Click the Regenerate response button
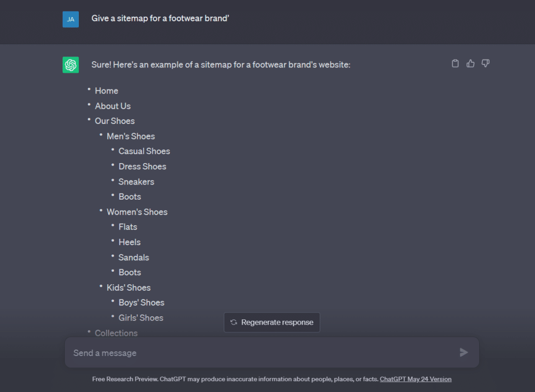Viewport: 535px width, 392px height. [x=272, y=322]
